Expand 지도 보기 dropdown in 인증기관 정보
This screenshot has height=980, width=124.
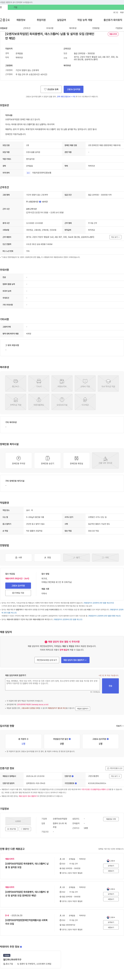(x=115, y=776)
